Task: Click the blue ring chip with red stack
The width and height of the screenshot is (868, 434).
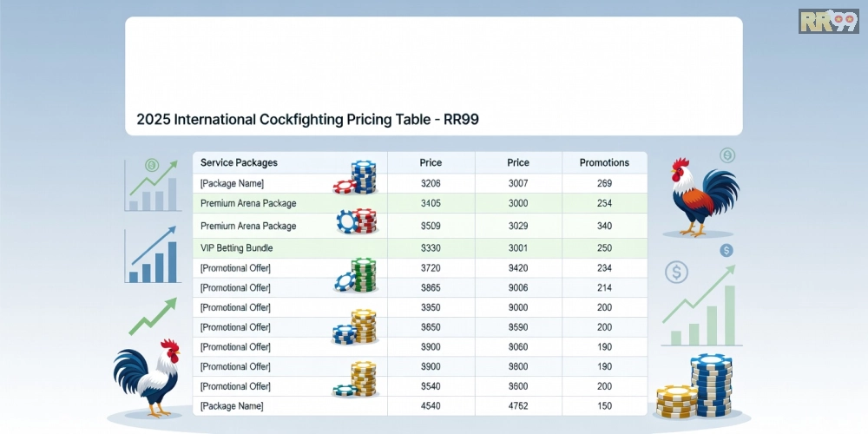Action: [357, 220]
